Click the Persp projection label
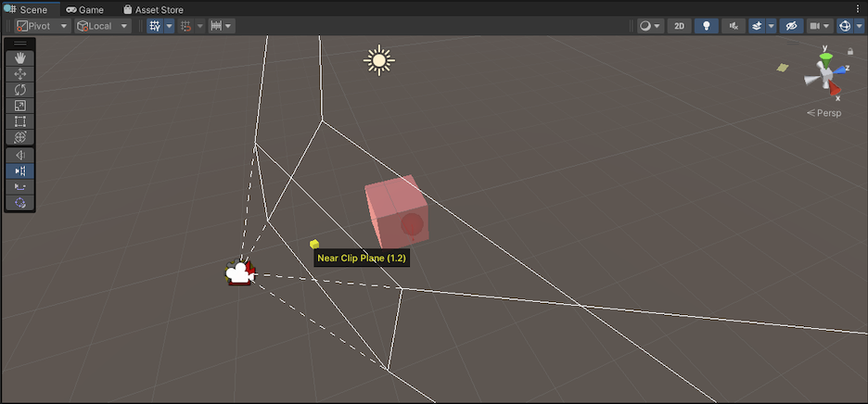868x404 pixels. click(x=823, y=113)
